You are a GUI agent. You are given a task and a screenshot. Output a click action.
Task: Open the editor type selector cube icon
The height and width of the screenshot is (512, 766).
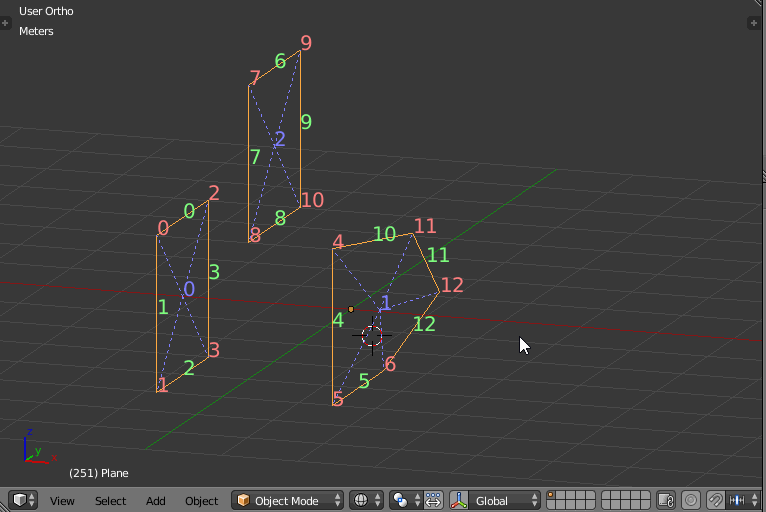coord(22,500)
